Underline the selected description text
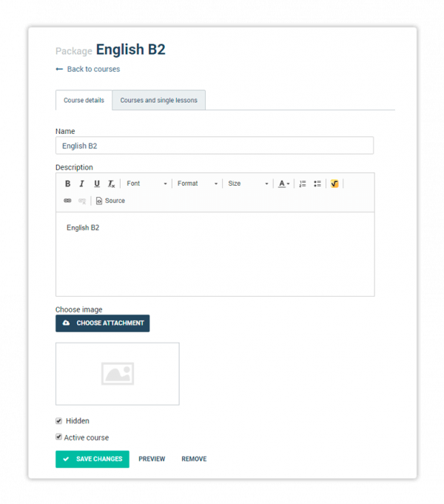Image resolution: width=444 pixels, height=504 pixels. [96, 184]
